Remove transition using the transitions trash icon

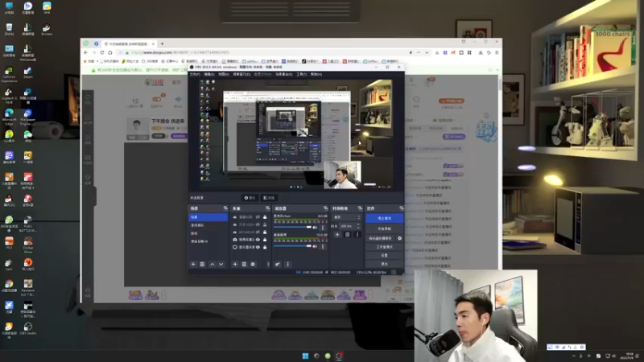coord(348,234)
